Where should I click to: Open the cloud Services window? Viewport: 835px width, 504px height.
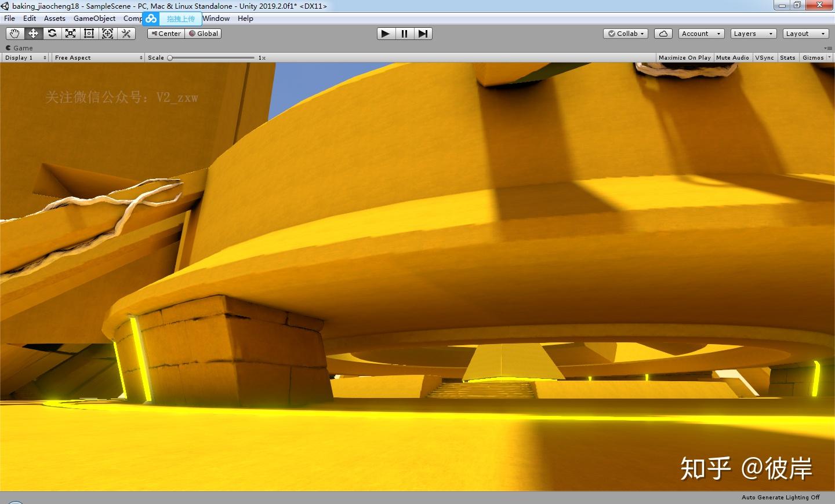663,34
